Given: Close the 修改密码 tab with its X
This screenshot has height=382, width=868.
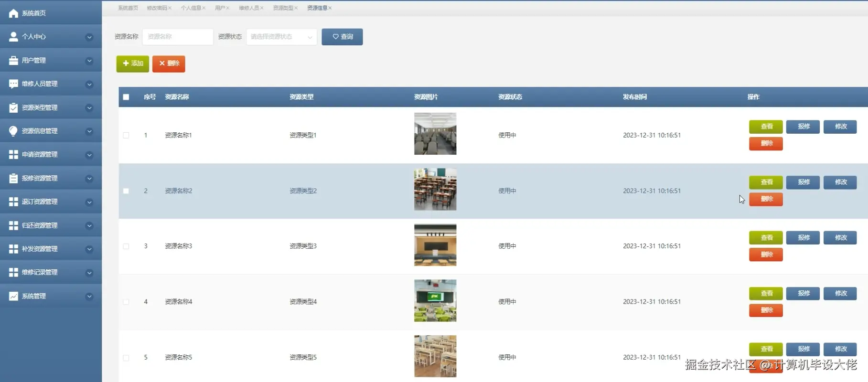Looking at the screenshot, I should [x=170, y=8].
